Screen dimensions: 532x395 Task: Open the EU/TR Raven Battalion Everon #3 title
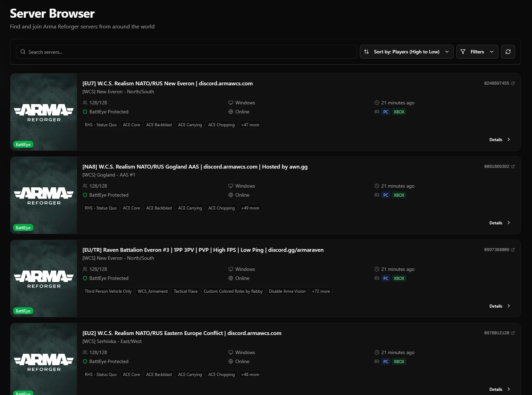coord(203,250)
